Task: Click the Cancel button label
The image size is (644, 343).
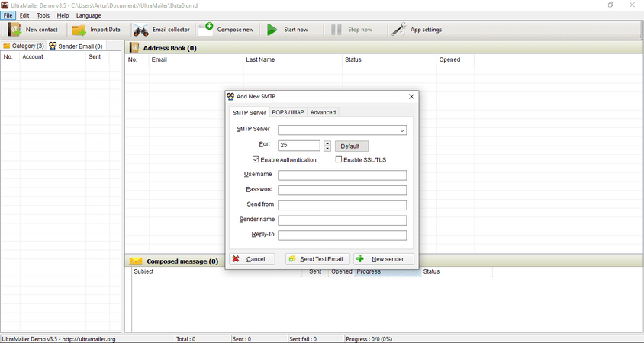Action: pos(256,259)
